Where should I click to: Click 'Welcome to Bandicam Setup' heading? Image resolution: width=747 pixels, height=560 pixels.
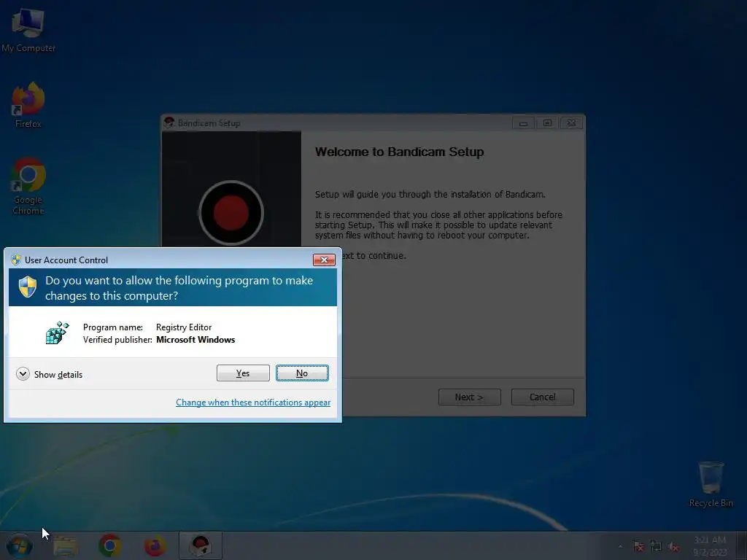399,152
